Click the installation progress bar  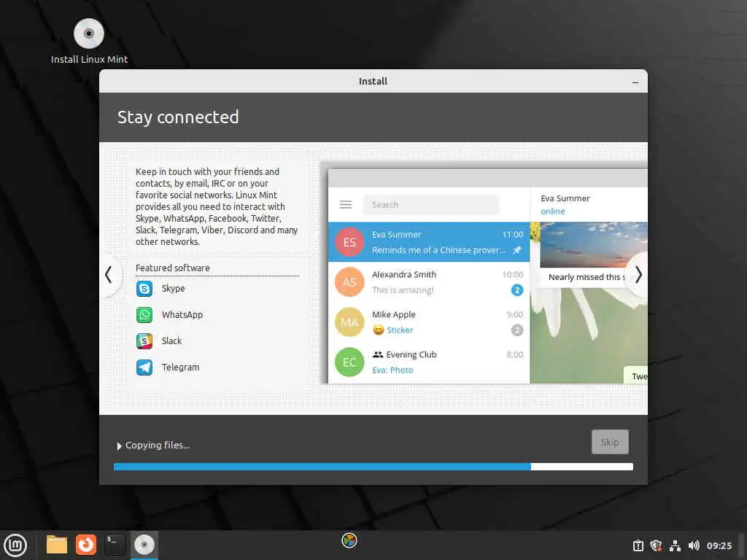coord(373,467)
